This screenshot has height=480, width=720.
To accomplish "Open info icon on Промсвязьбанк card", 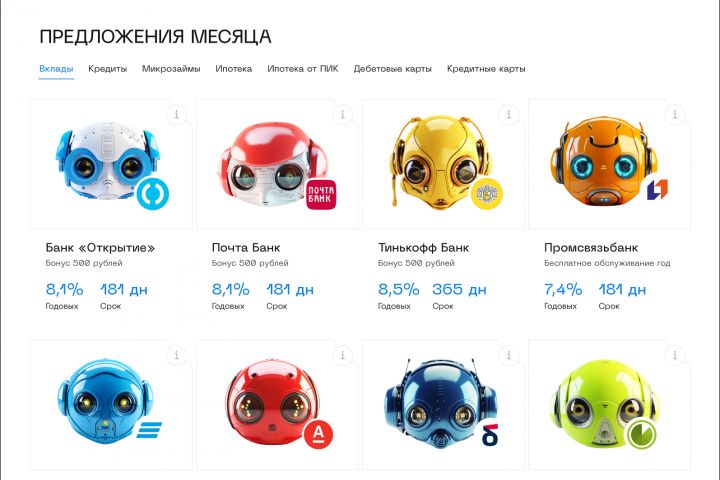I will [675, 114].
